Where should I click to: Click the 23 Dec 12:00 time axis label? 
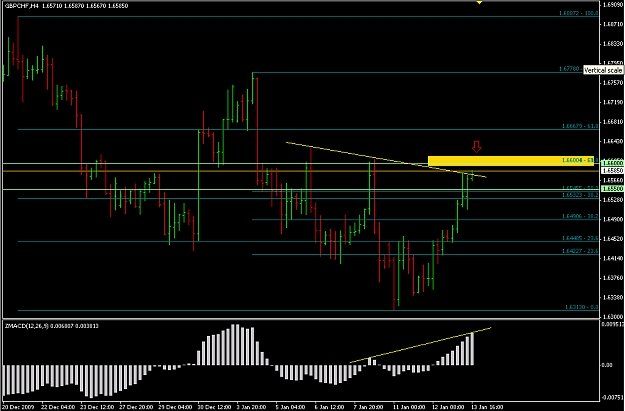[x=97, y=407]
